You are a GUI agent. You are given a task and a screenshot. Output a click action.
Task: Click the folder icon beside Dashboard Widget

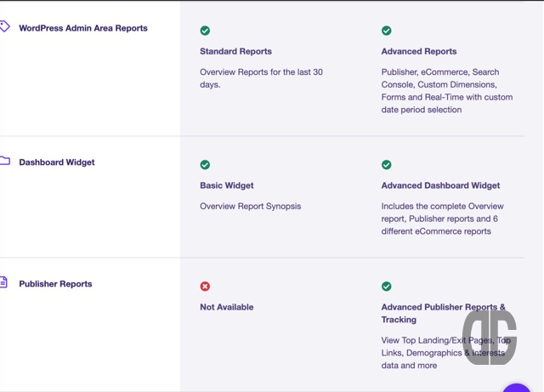(x=4, y=161)
